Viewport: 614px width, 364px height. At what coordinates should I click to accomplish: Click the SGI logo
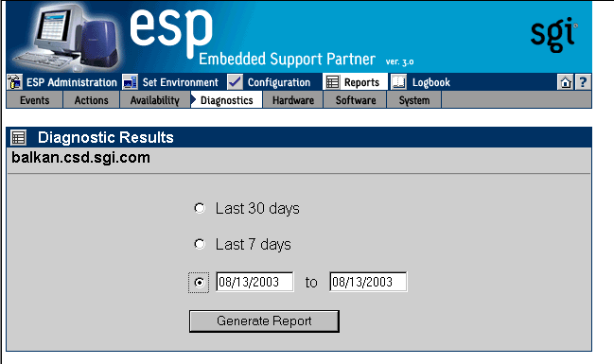point(553,34)
